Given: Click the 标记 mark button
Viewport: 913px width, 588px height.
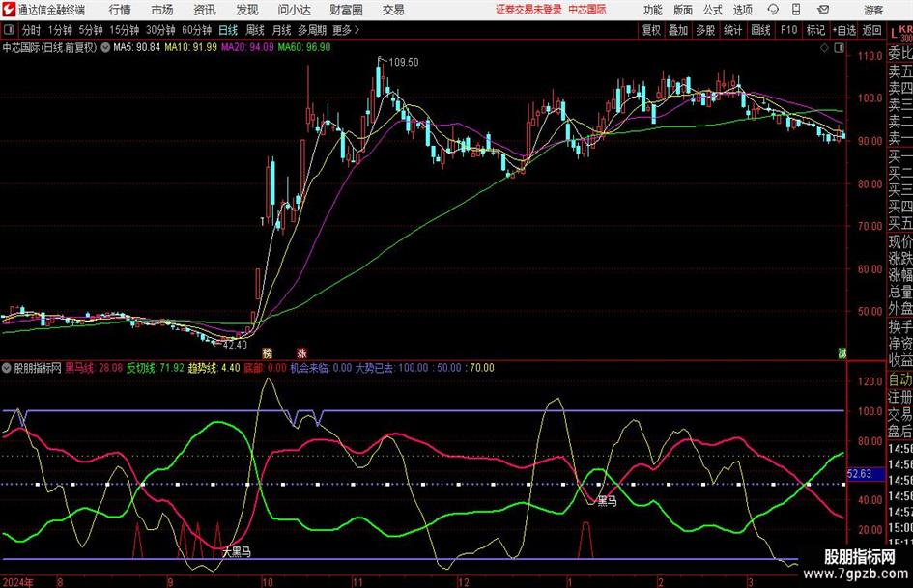Looking at the screenshot, I should (x=815, y=30).
